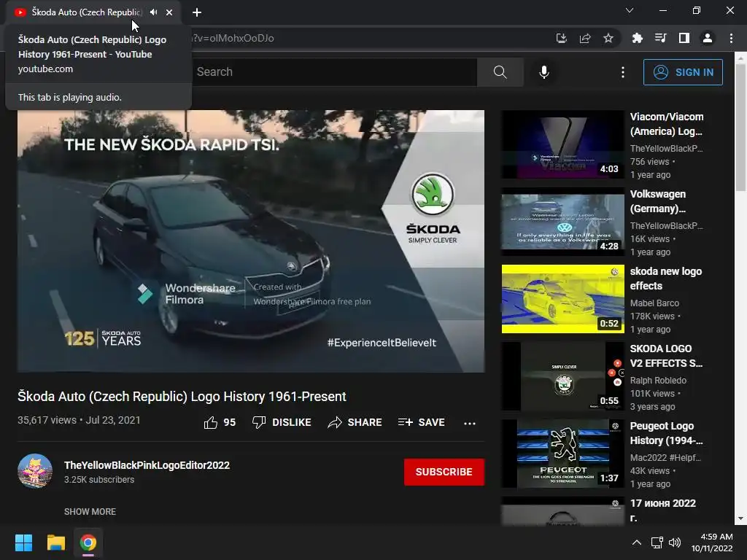Open the yellow skoda effects thumbnail
This screenshot has width=747, height=560.
(x=562, y=299)
